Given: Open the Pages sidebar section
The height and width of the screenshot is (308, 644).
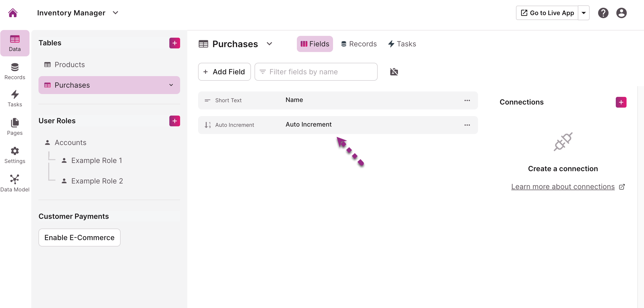Looking at the screenshot, I should [x=15, y=127].
